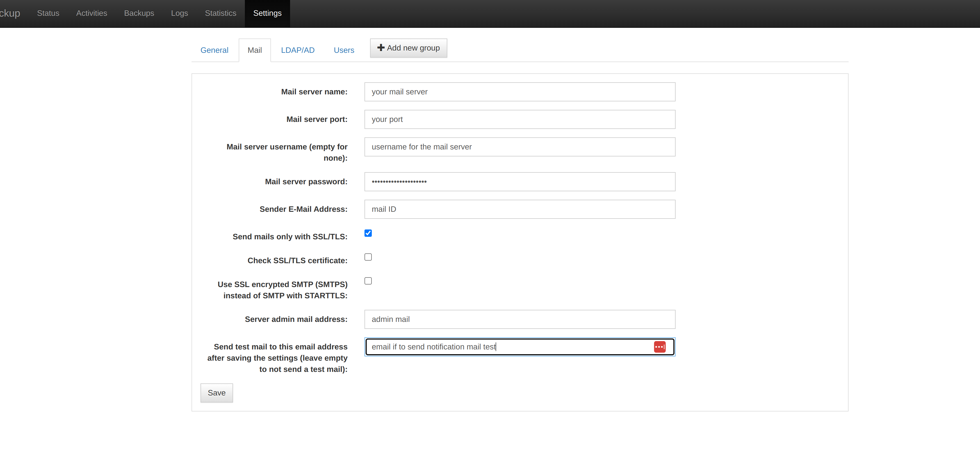Click the Mail server password field
The image size is (980, 464).
519,182
